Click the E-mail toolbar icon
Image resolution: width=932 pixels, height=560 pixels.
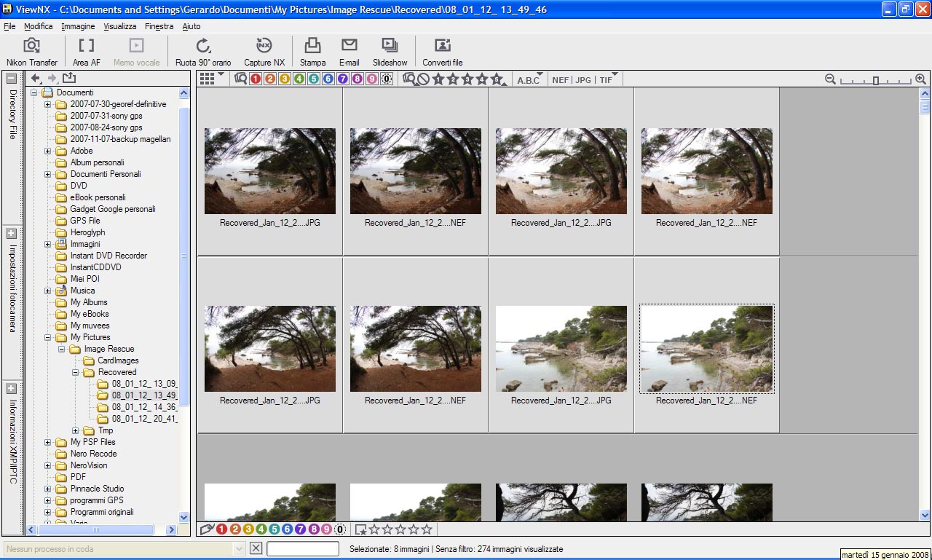349,46
